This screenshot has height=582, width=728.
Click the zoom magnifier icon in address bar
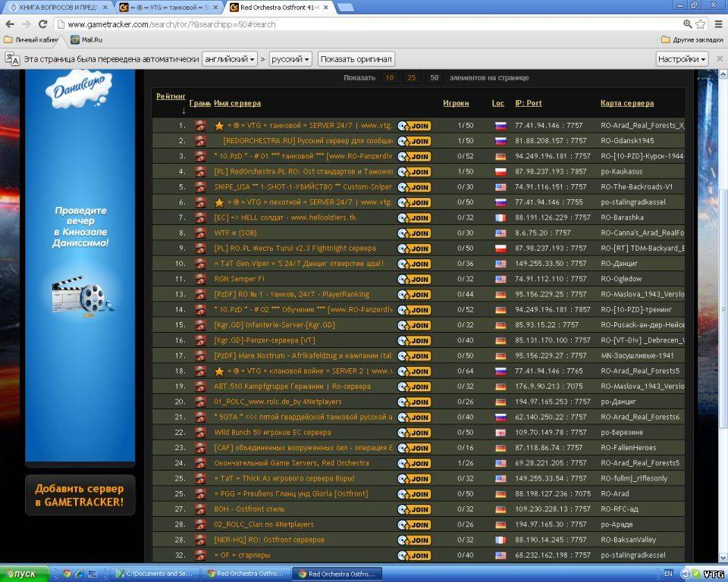click(688, 24)
